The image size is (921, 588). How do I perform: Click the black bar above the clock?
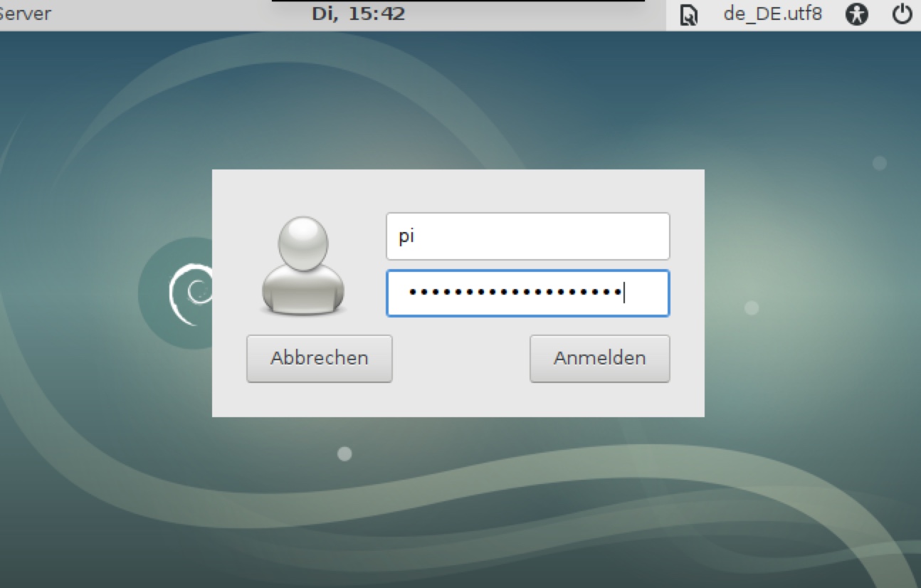click(x=458, y=1)
